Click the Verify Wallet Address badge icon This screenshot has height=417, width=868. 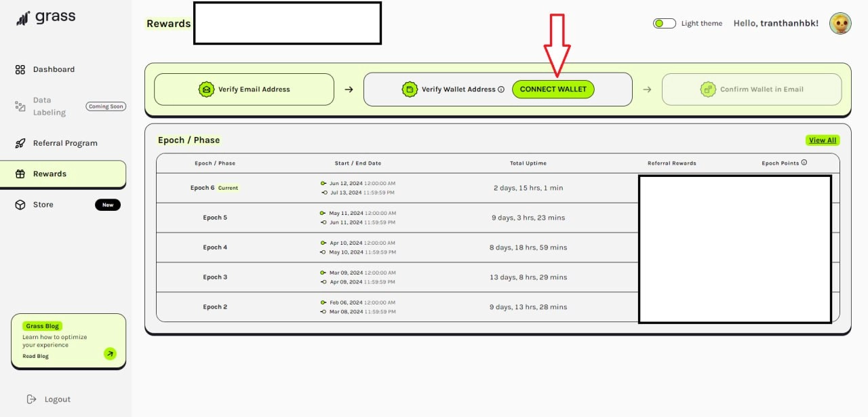(x=410, y=90)
